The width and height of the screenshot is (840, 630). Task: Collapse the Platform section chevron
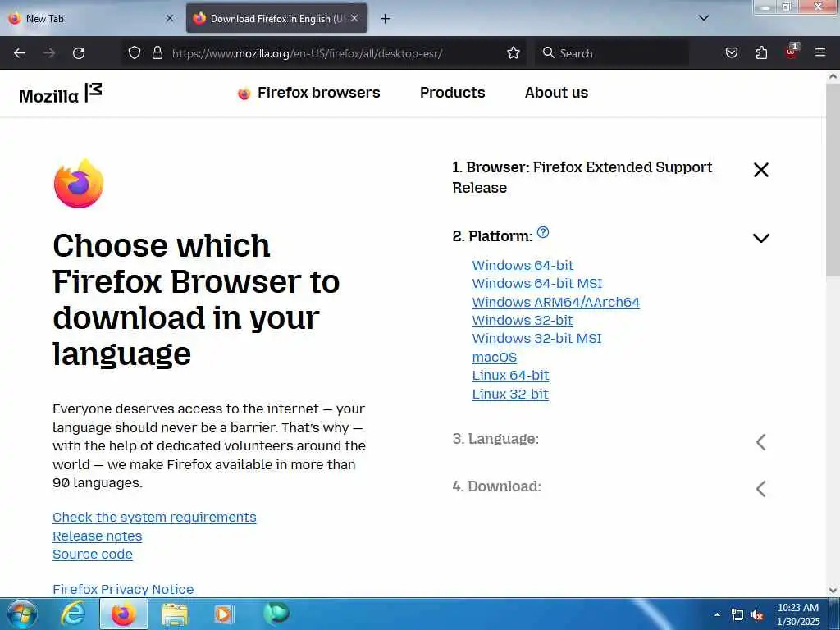tap(760, 237)
